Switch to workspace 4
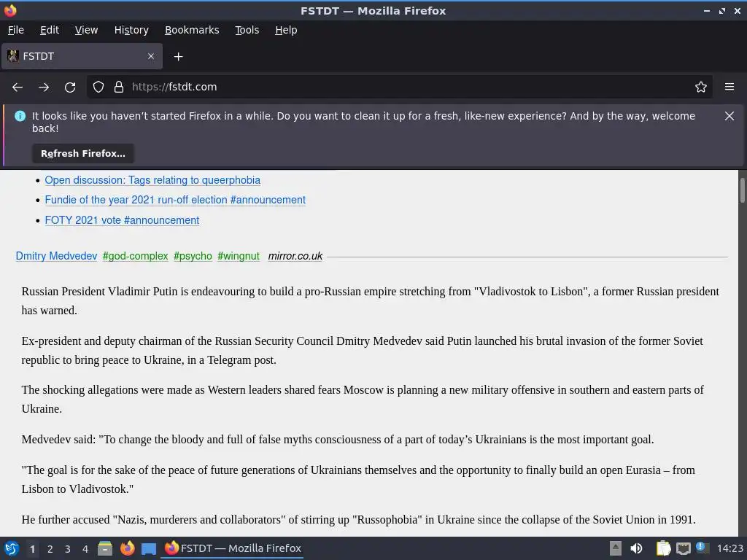The width and height of the screenshot is (747, 560). point(85,549)
